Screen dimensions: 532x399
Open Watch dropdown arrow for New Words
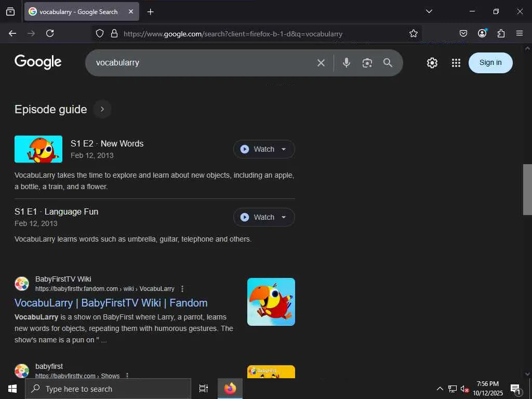(x=284, y=149)
